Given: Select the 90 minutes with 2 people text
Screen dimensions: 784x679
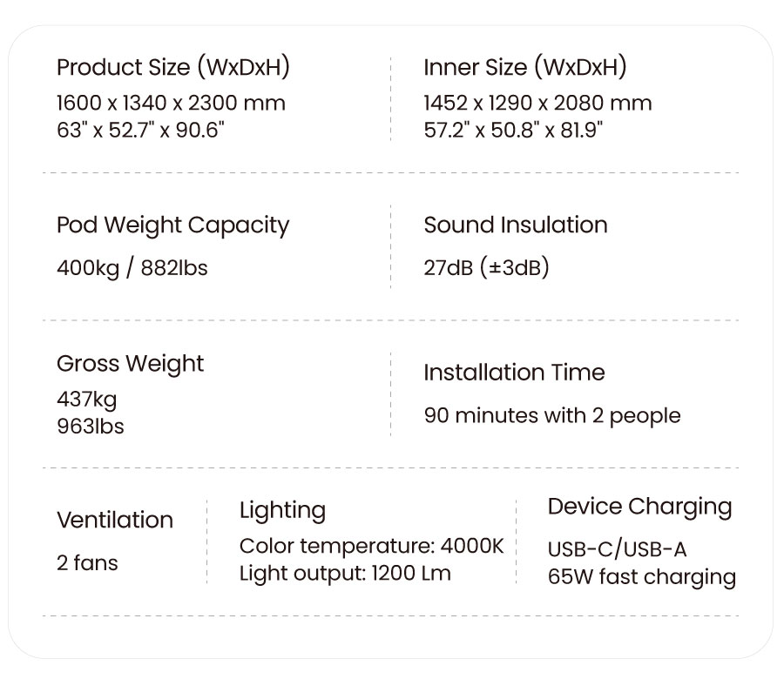Looking at the screenshot, I should (552, 415).
